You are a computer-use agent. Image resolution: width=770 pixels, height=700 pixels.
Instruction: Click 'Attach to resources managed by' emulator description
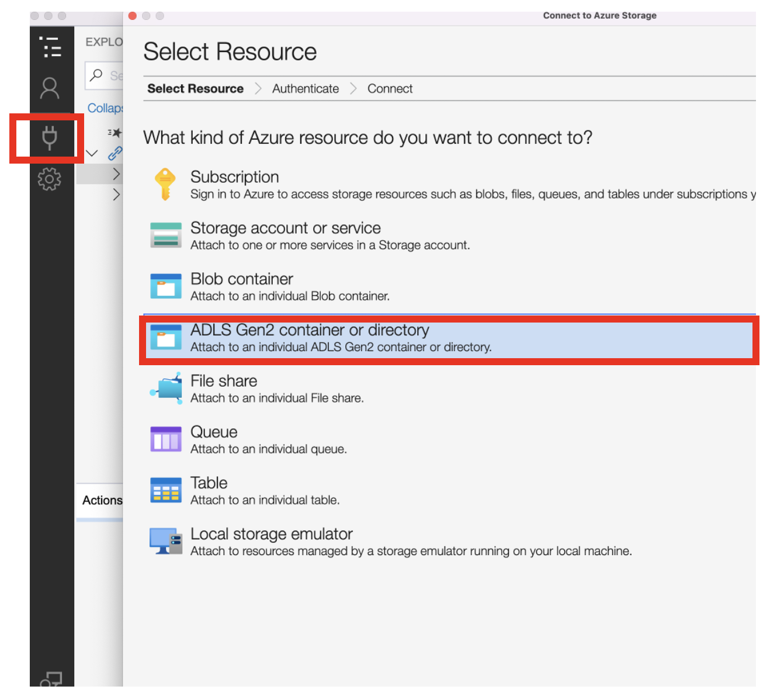click(x=411, y=552)
